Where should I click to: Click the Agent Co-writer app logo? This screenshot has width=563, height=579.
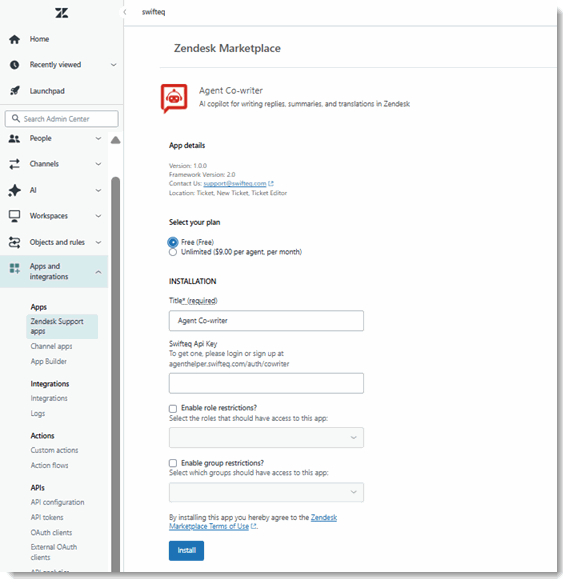174,98
